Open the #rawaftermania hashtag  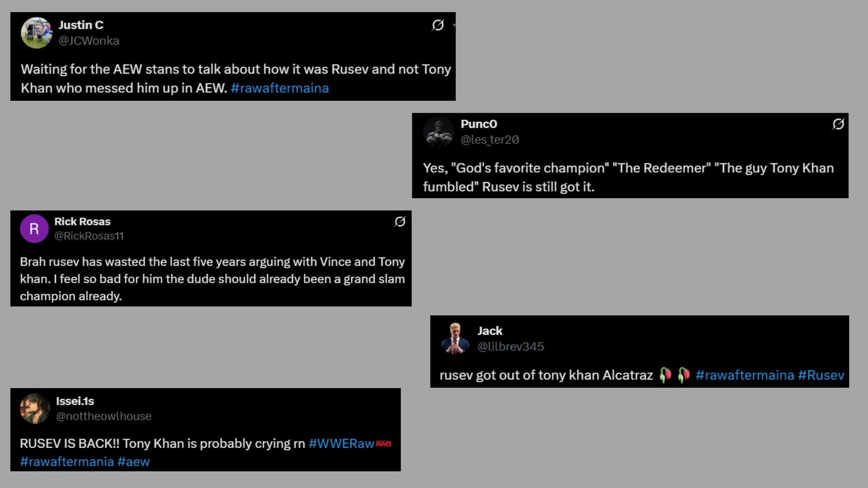(66, 461)
